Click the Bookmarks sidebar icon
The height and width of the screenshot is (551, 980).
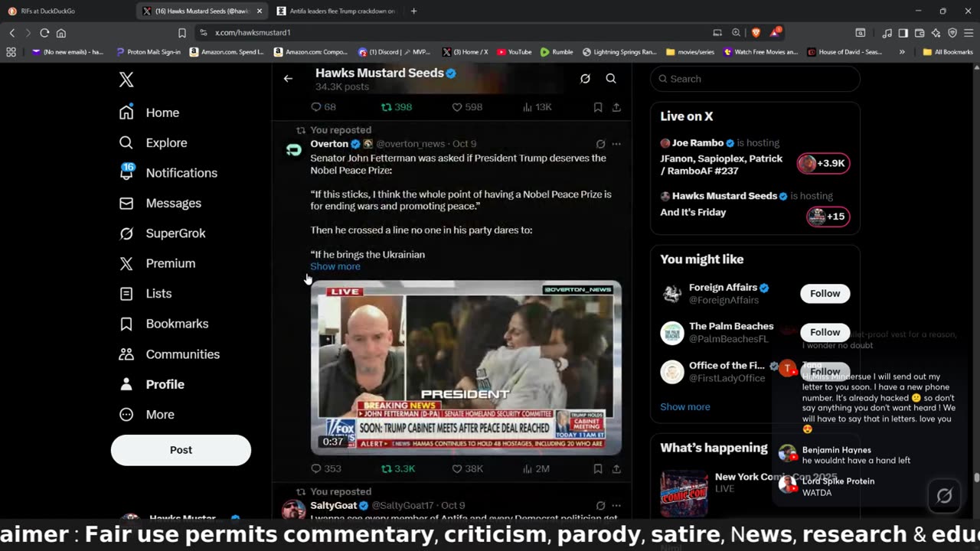point(126,324)
